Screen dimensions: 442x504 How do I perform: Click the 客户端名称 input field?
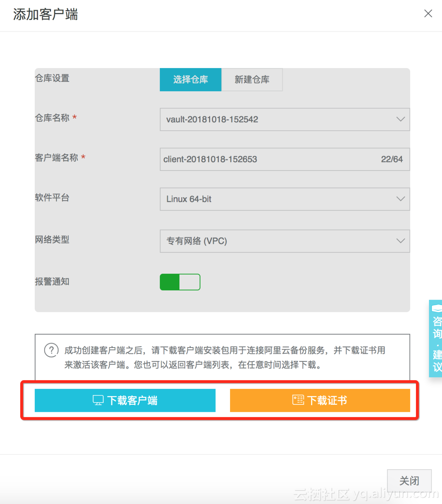285,159
